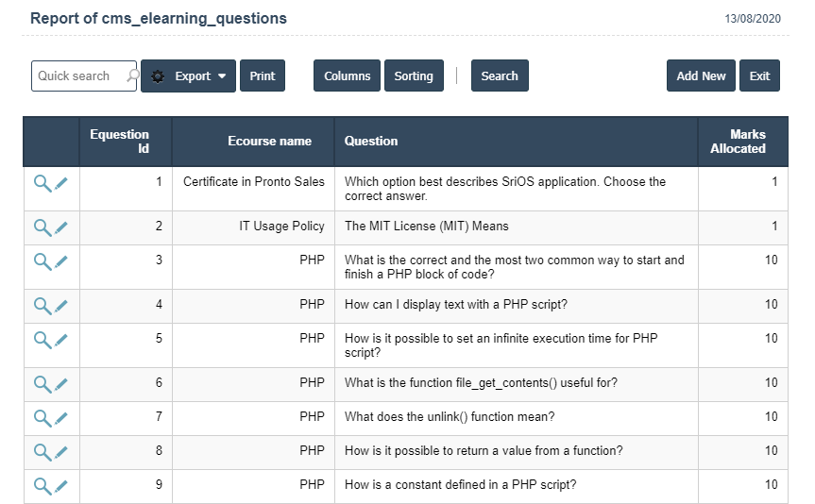This screenshot has width=815, height=504.
Task: View question 8 with magnifier icon
Action: [42, 452]
